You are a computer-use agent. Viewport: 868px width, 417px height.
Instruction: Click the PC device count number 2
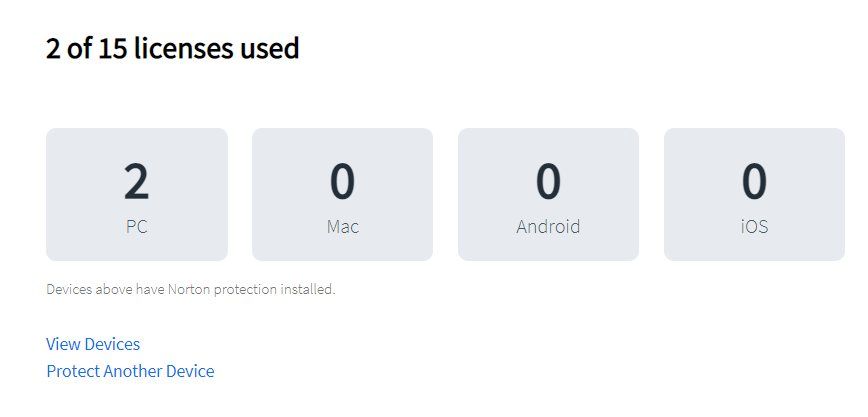(x=137, y=182)
